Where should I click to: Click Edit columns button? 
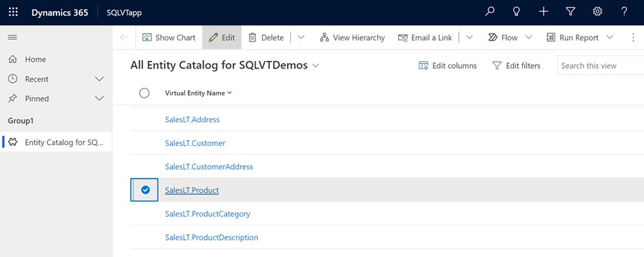[x=448, y=65]
